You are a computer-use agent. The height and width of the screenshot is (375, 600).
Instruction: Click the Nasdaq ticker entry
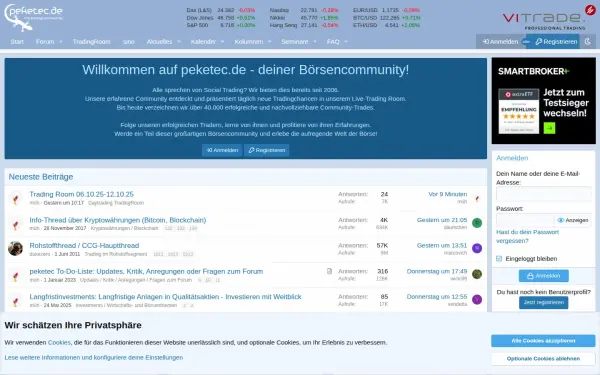coord(304,10)
